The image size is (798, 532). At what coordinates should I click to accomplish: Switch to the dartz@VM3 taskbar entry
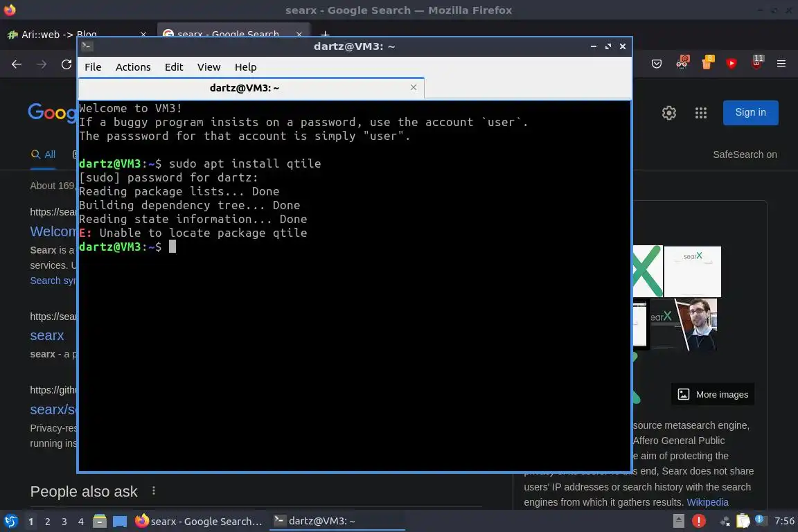[337, 522]
